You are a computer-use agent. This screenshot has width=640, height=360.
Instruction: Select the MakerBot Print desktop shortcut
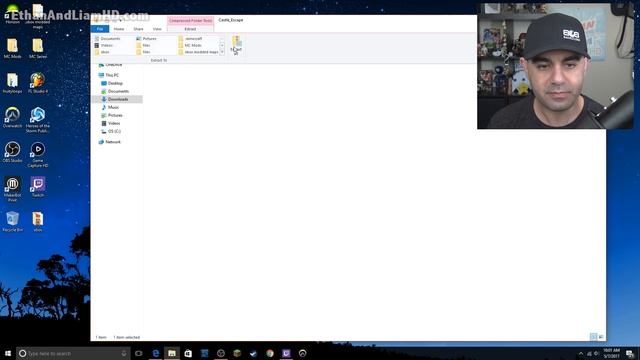coord(12,189)
